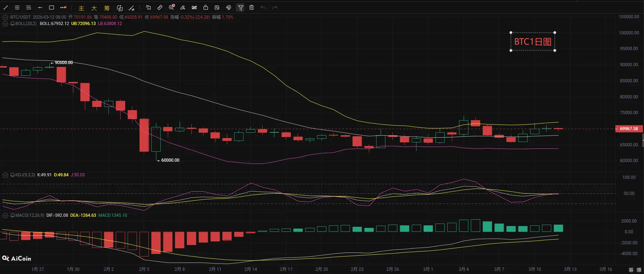Viewport: 644px width, 274px height.
Task: Toggle the 主 (main force) indicator button
Action: click(81, 8)
